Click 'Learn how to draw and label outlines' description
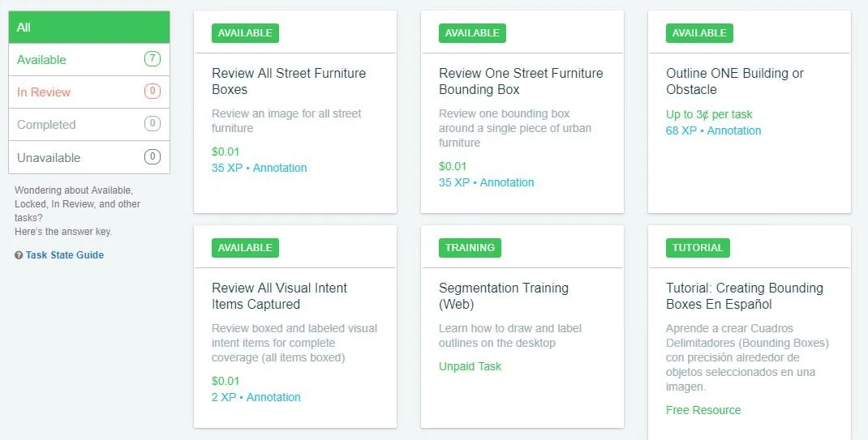868x440 pixels. pos(509,335)
